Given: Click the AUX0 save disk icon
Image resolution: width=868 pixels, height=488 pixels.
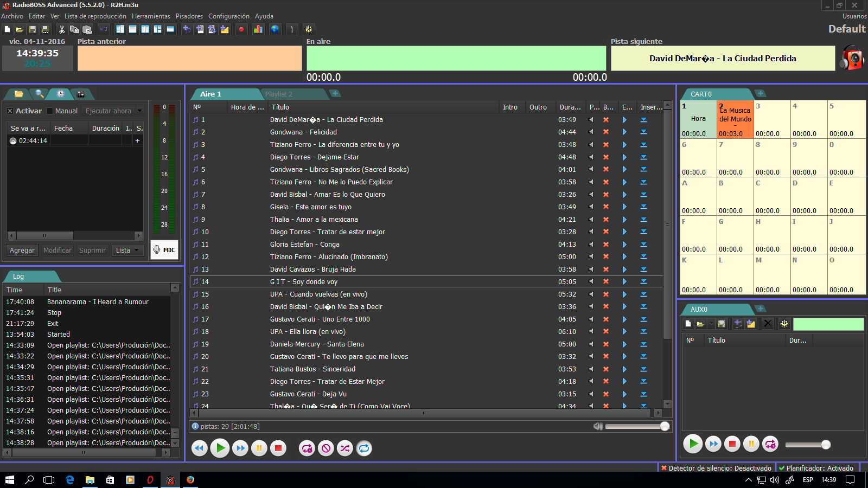Looking at the screenshot, I should click(x=722, y=324).
